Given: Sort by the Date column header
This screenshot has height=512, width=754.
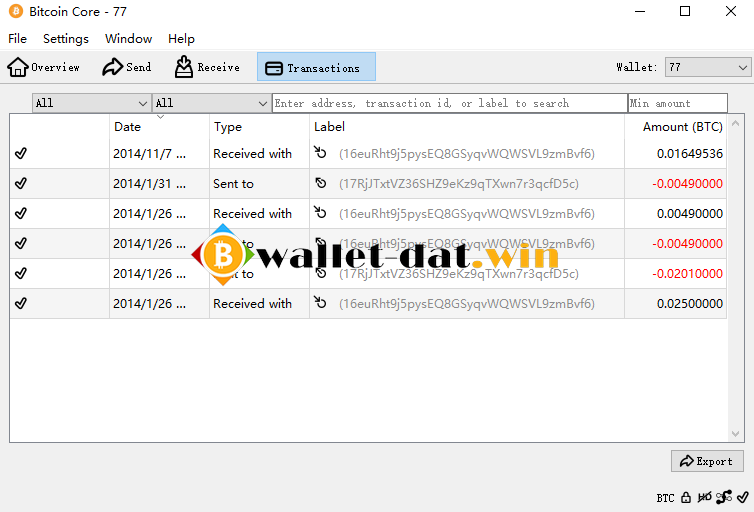Looking at the screenshot, I should click(x=160, y=127).
